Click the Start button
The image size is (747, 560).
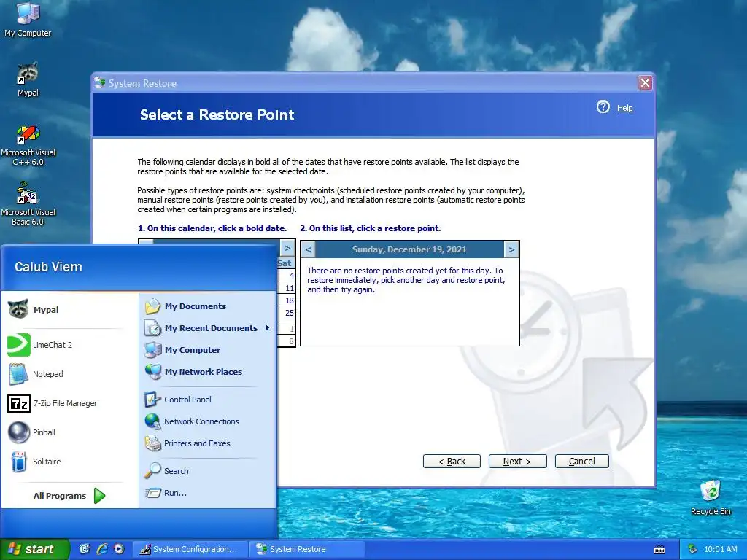point(34,549)
